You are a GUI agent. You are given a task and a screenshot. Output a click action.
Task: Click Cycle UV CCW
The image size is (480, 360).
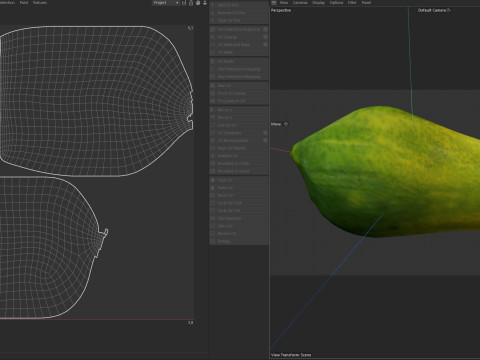click(239, 203)
